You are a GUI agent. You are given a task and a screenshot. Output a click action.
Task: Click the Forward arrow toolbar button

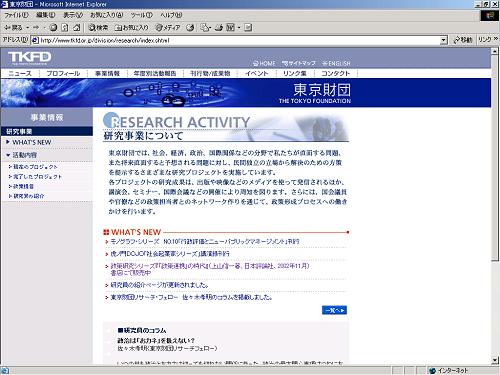click(x=36, y=28)
